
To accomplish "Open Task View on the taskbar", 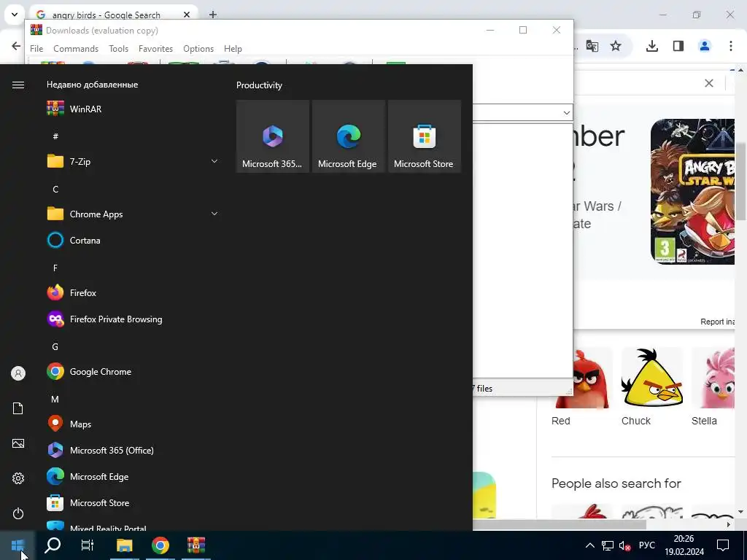I will (88, 545).
